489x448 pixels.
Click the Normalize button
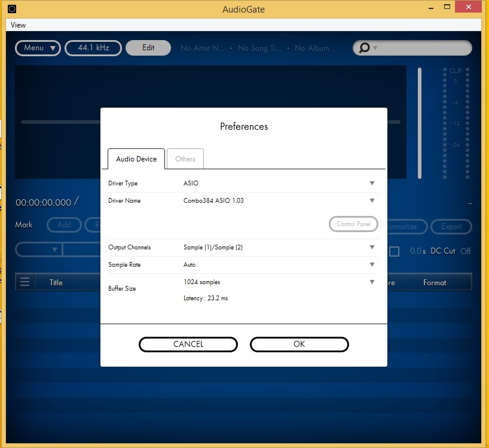click(x=407, y=227)
